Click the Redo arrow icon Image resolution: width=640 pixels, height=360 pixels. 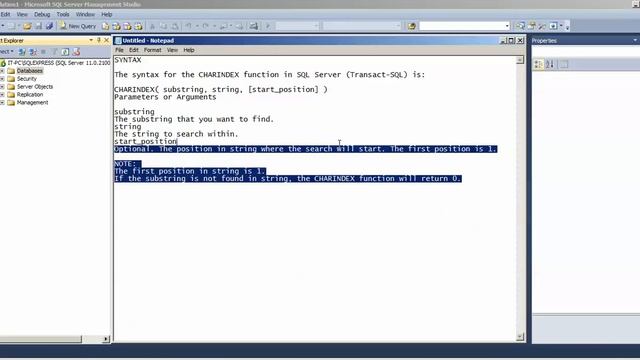[x=205, y=26]
